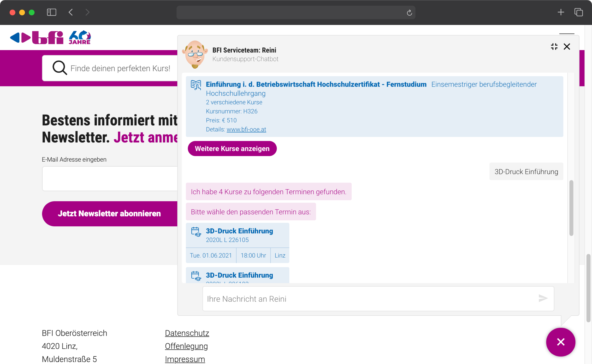Screen dimensions: 592x364
Task: Click 'Kursnummer: H326' text
Action: (231, 111)
